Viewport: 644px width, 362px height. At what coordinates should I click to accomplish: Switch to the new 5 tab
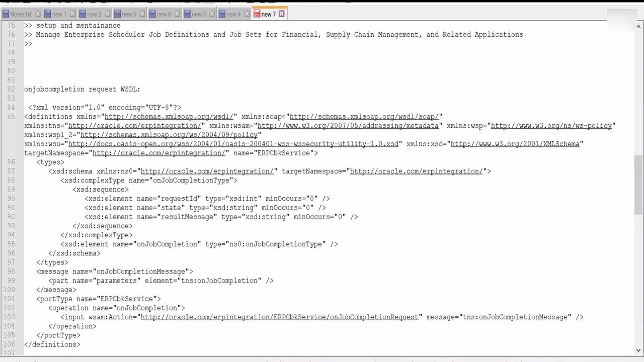(x=129, y=14)
